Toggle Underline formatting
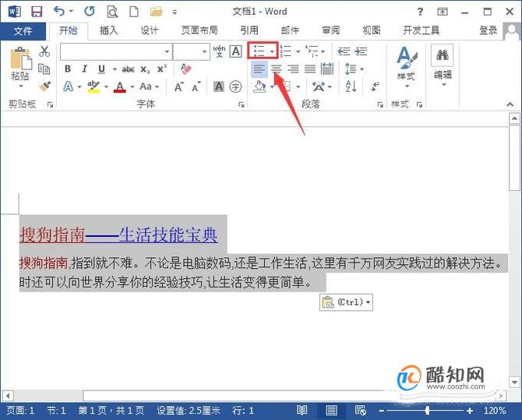522x420 pixels. click(101, 69)
